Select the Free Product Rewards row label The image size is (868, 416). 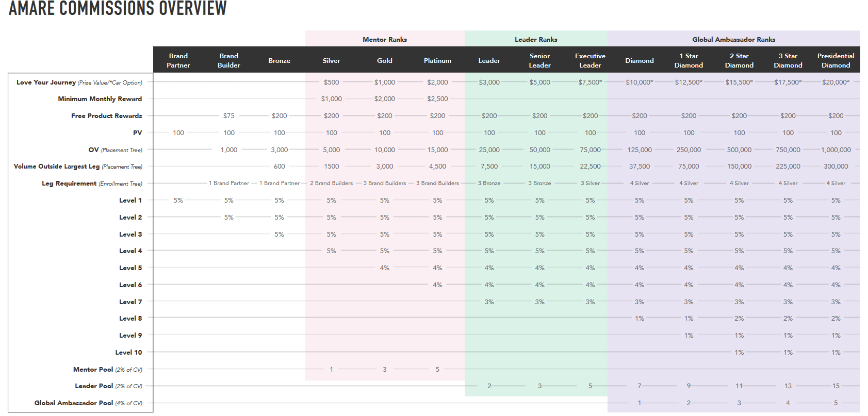tap(107, 116)
